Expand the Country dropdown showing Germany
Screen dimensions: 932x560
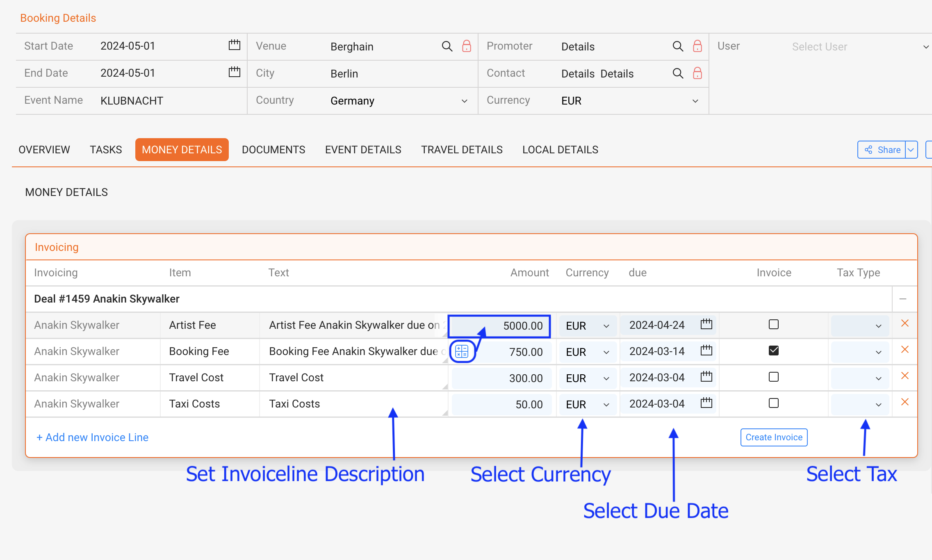[464, 101]
